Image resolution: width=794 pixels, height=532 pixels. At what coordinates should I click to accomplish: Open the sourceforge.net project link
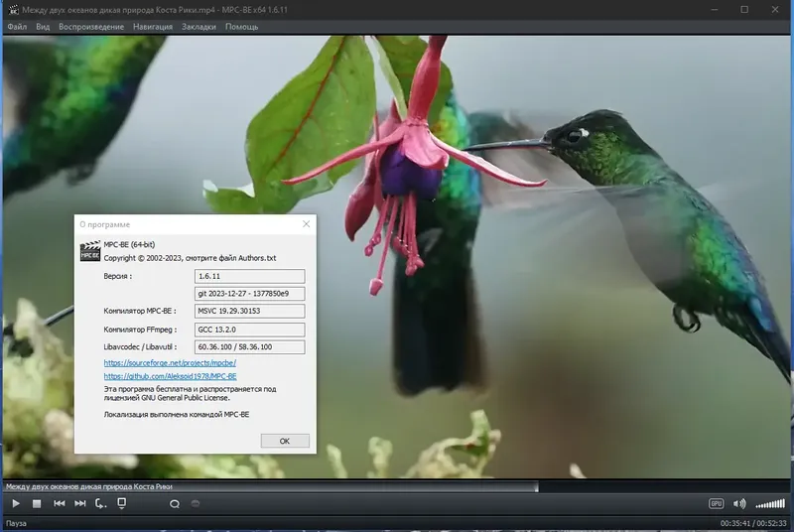tap(170, 363)
